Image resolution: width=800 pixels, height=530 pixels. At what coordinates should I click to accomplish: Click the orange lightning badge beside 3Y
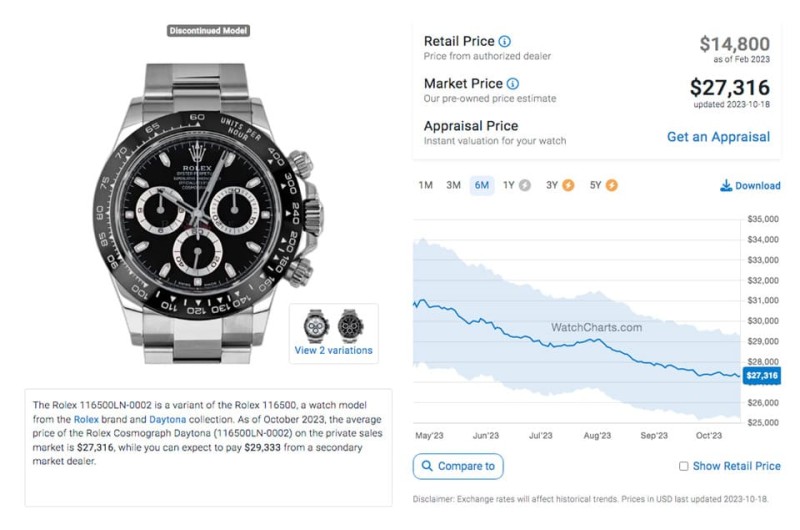pyautogui.click(x=568, y=186)
